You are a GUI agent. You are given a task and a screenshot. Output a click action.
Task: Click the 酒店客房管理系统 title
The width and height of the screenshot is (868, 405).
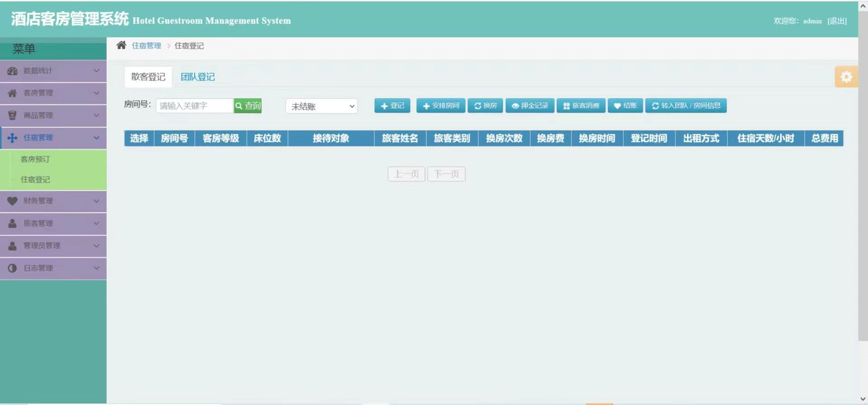pos(70,19)
